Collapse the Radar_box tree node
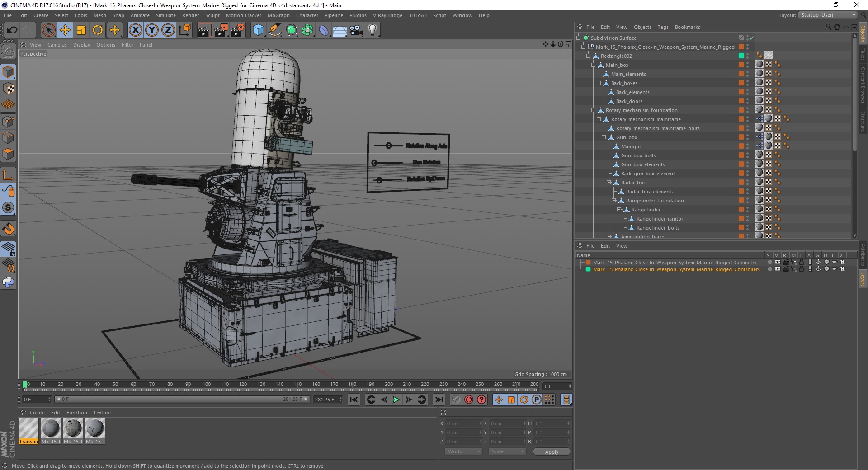 tap(609, 183)
